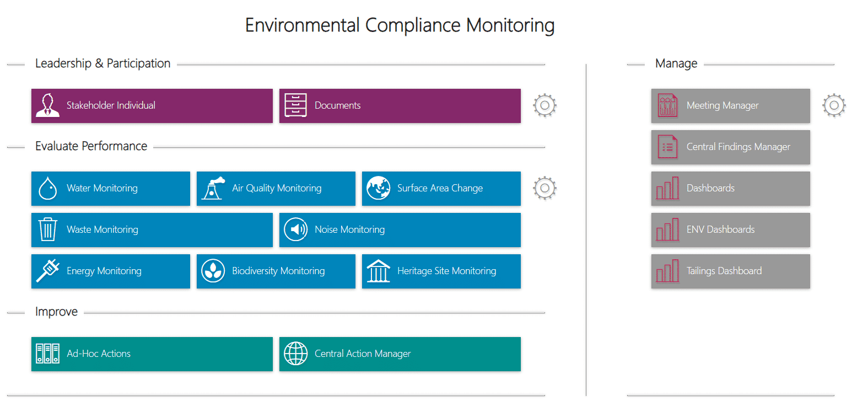Click the factory smokestack Air Quality icon
The width and height of the screenshot is (868, 406).
(213, 188)
